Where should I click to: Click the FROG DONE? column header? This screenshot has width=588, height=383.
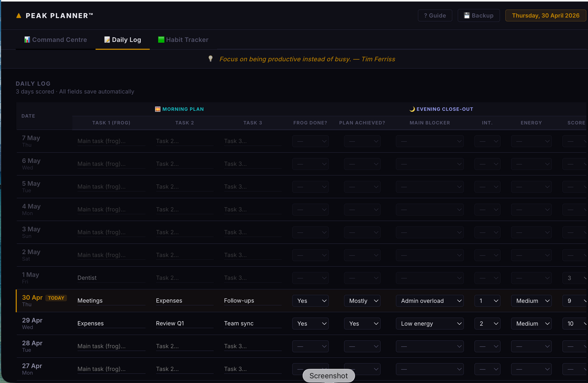[x=310, y=123]
